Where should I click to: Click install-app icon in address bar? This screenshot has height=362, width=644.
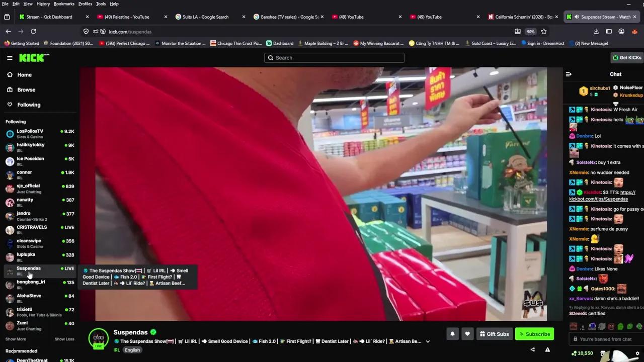pos(517,31)
